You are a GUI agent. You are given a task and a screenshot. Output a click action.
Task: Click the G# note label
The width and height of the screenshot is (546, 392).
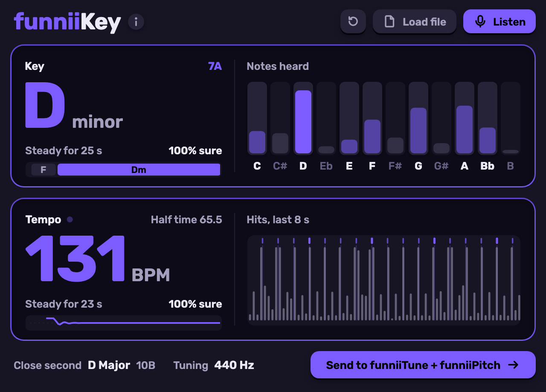[441, 166]
